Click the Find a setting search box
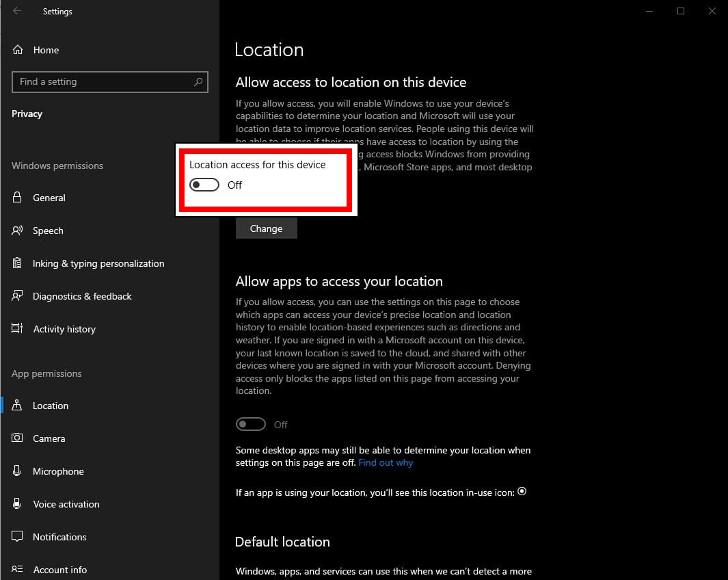Screen dimensions: 728x580 103,82
